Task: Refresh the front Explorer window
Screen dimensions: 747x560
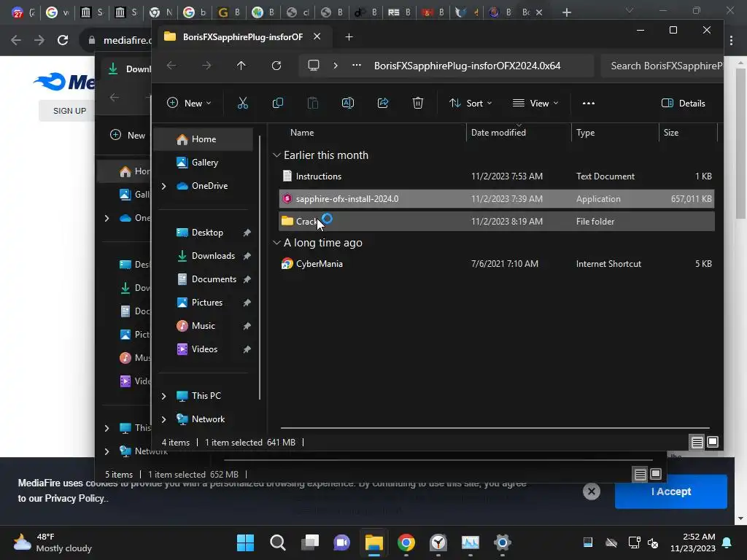Action: point(276,66)
